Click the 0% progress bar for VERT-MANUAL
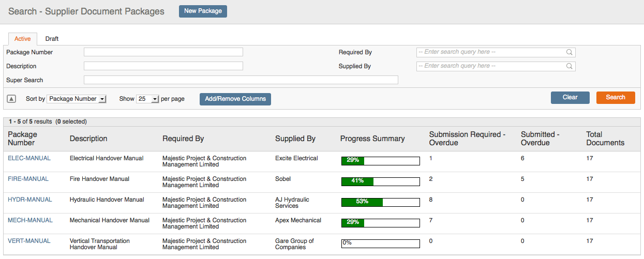The height and width of the screenshot is (259, 644). [380, 243]
